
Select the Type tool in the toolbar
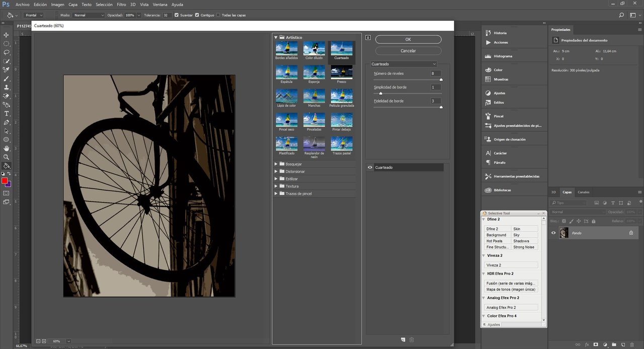[x=7, y=113]
